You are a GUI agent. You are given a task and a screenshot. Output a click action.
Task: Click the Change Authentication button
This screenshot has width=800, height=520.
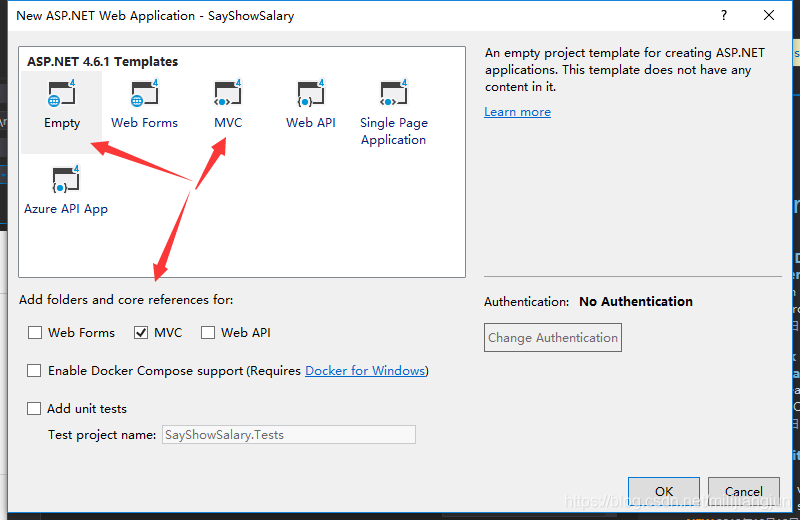click(553, 337)
